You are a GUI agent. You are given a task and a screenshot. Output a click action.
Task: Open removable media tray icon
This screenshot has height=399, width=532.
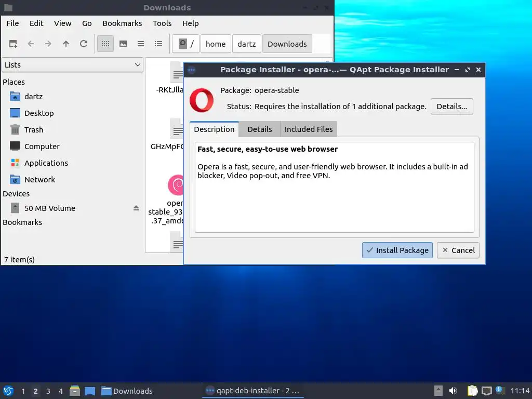(x=438, y=391)
